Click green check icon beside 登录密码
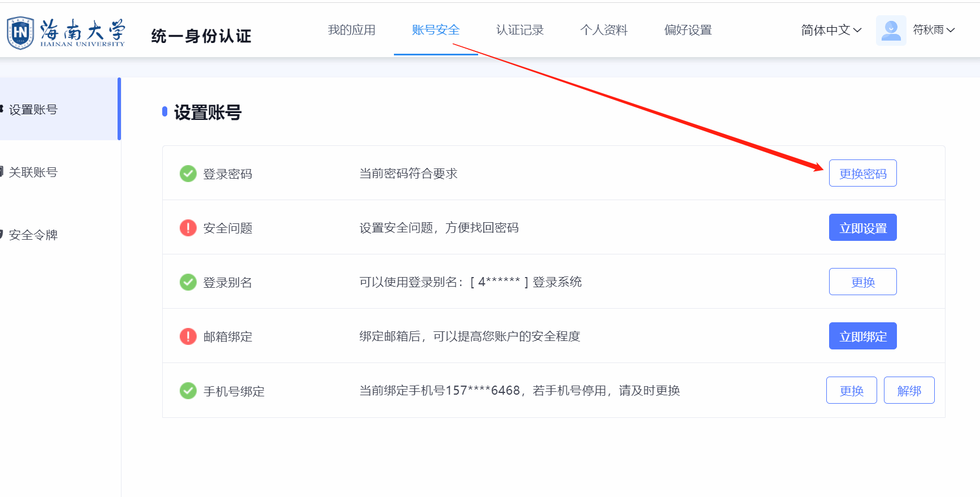 (x=188, y=174)
